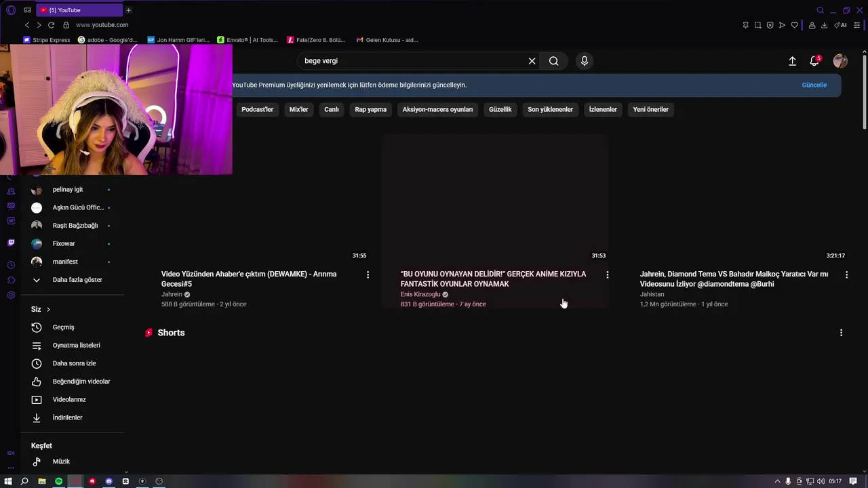Click the taskbar volume icon

[x=821, y=481]
